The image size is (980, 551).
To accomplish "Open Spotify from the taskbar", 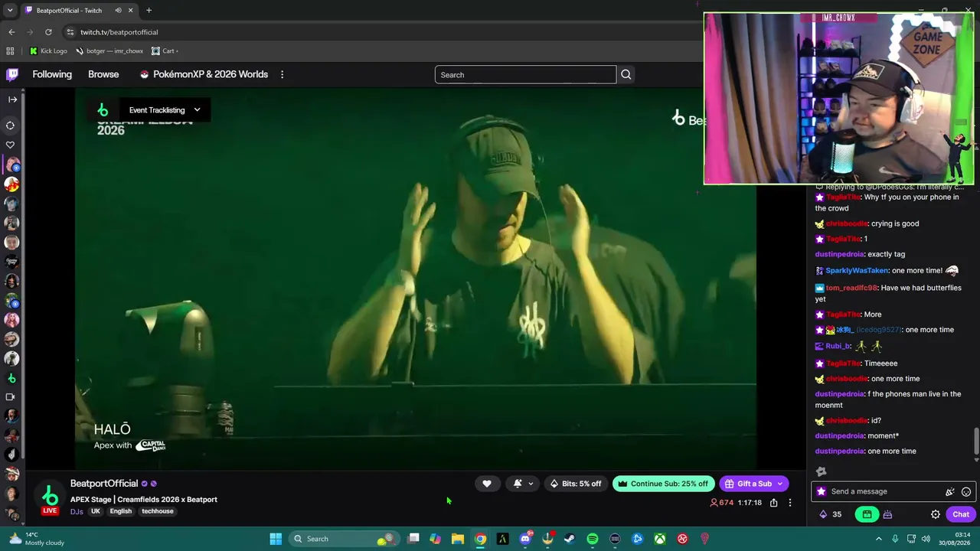I will click(x=593, y=539).
